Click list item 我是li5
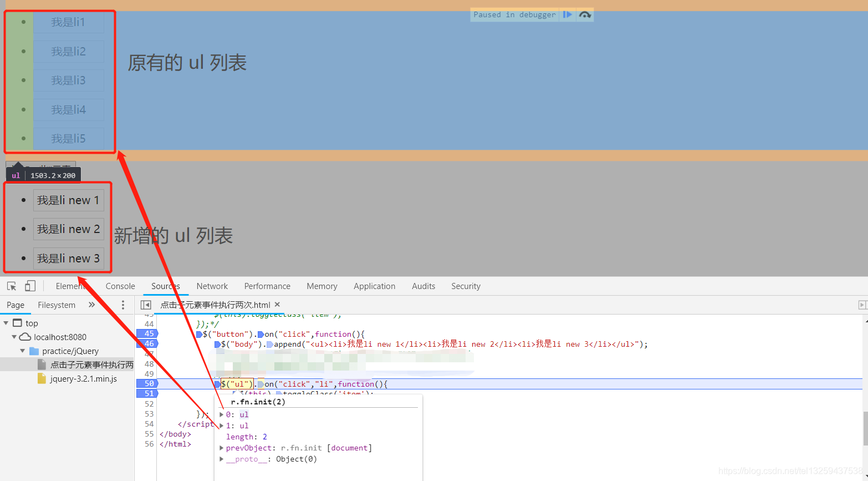This screenshot has width=868, height=481. (x=68, y=139)
